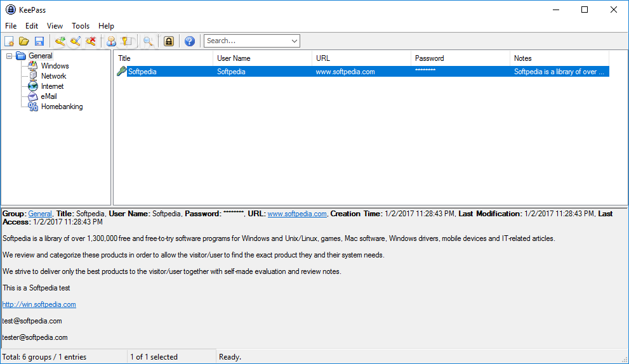Select the Softpedia entry title cell
629x364 pixels.
142,72
